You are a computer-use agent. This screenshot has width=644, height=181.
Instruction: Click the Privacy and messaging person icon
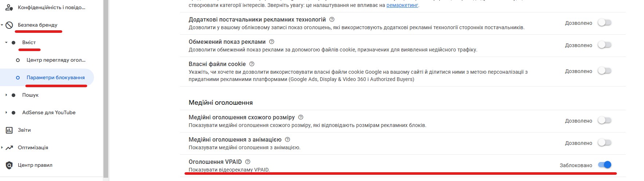click(9, 7)
